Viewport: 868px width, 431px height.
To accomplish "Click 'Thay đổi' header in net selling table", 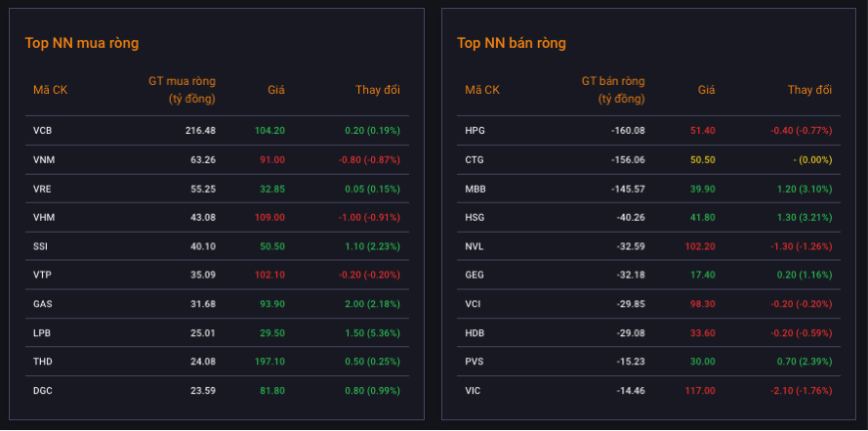I will 809,90.
